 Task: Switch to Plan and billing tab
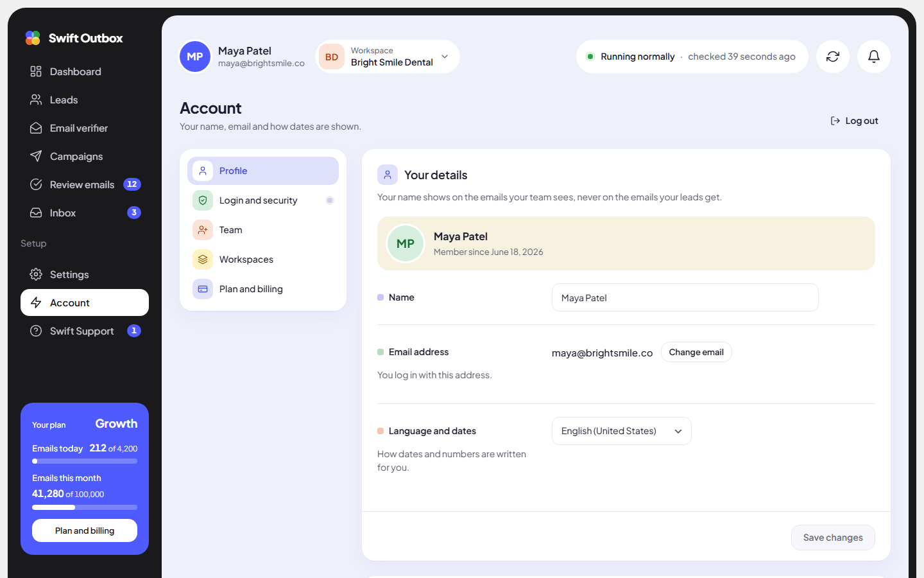point(263,289)
